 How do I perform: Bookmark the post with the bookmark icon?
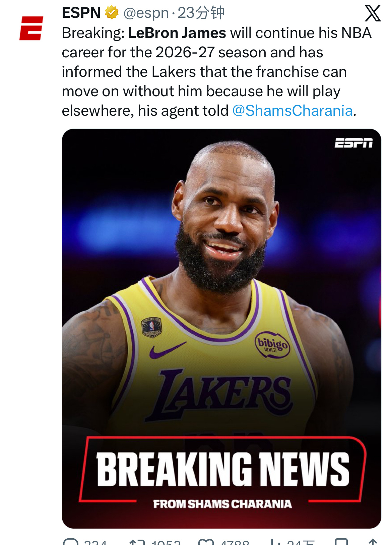[341, 541]
